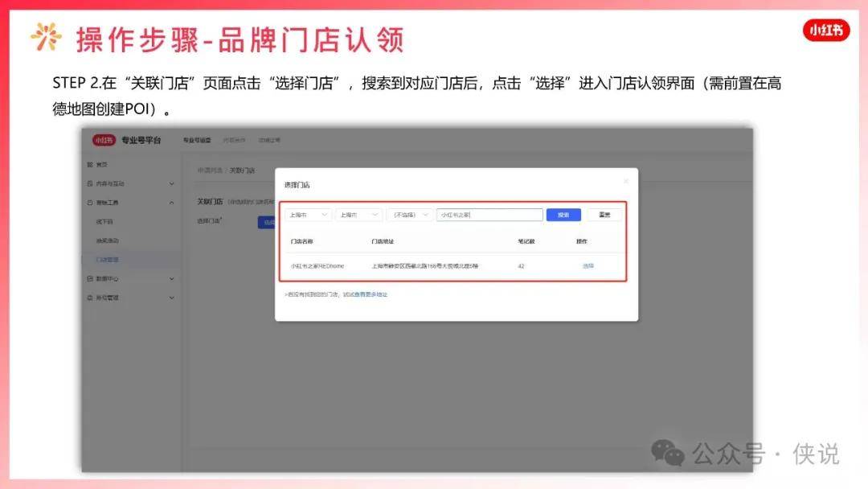Click the note count value 42
This screenshot has width=868, height=489.
[x=521, y=266]
